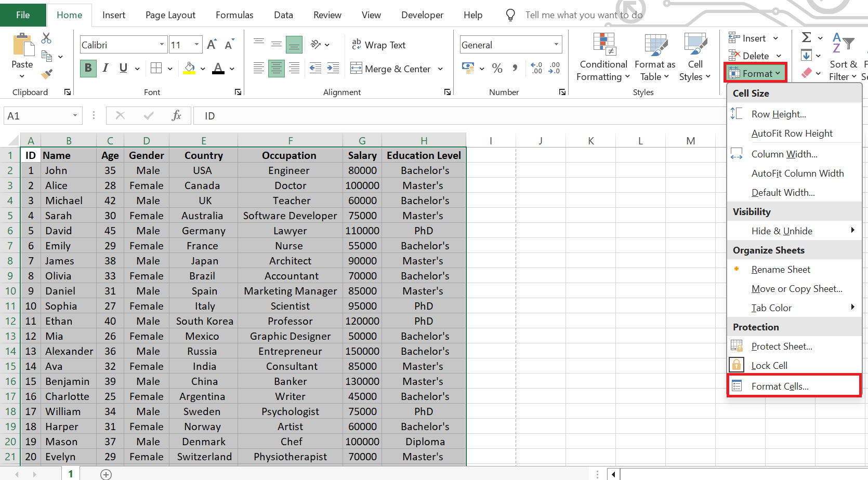Viewport: 868px width, 480px height.
Task: Apply yellow fill color bucket
Action: point(190,68)
